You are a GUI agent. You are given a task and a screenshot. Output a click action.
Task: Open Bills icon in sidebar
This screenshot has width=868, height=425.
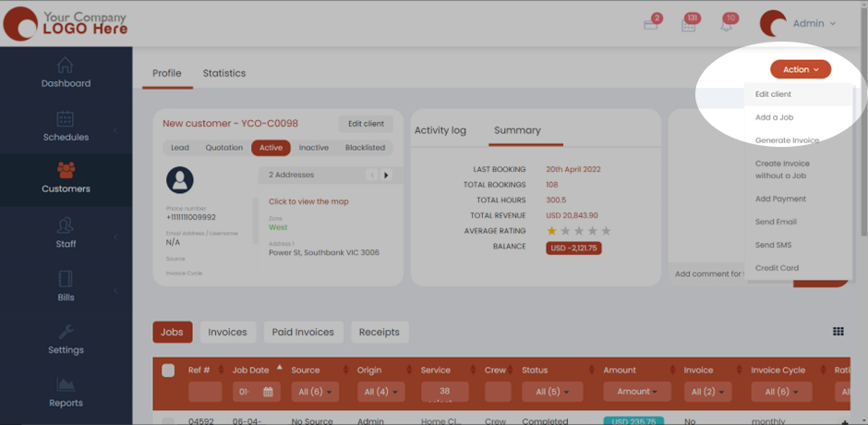pos(65,279)
